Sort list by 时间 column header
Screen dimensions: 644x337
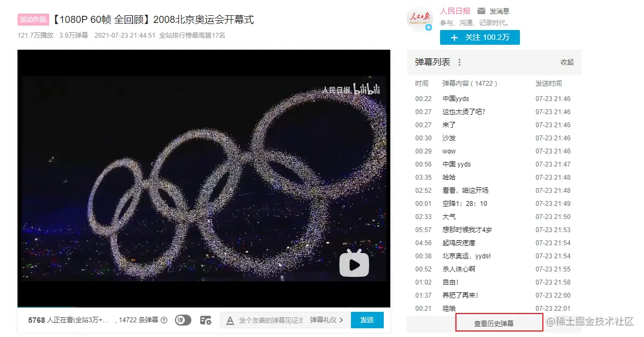pos(421,84)
